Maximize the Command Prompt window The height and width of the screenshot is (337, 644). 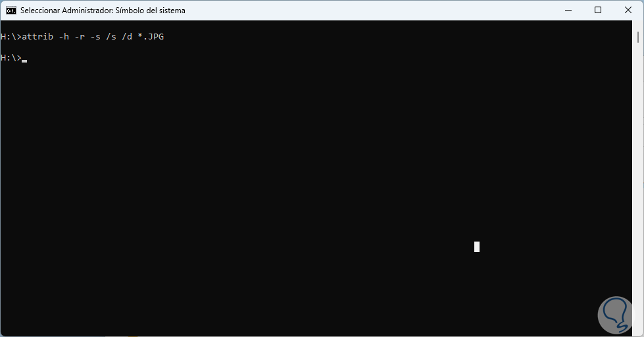click(x=598, y=11)
